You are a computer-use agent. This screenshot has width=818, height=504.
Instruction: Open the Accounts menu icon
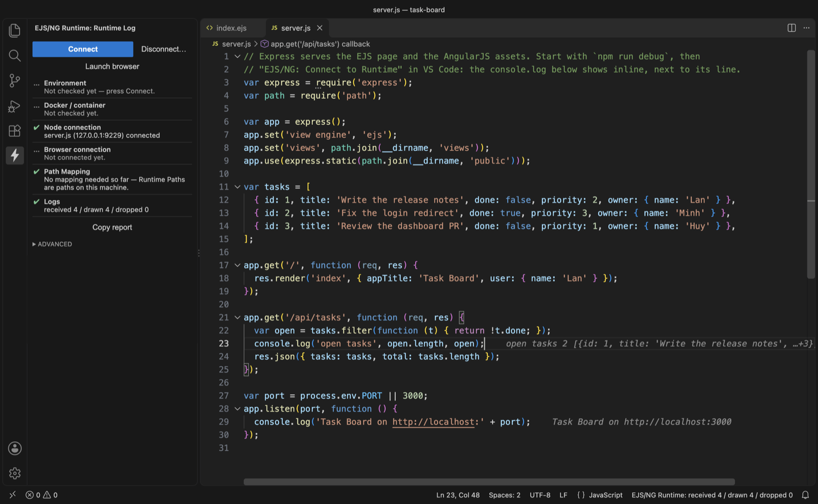point(15,448)
